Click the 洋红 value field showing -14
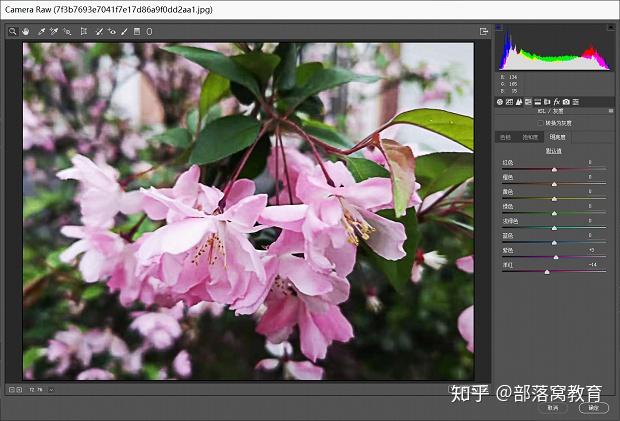Image resolution: width=620 pixels, height=421 pixels. tap(592, 265)
